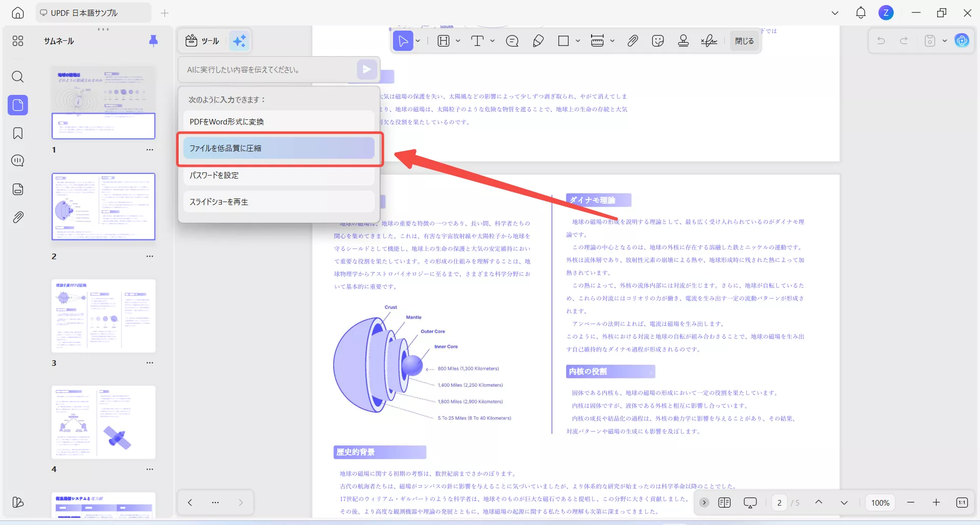Go to the previous page with up arrow

(819, 503)
